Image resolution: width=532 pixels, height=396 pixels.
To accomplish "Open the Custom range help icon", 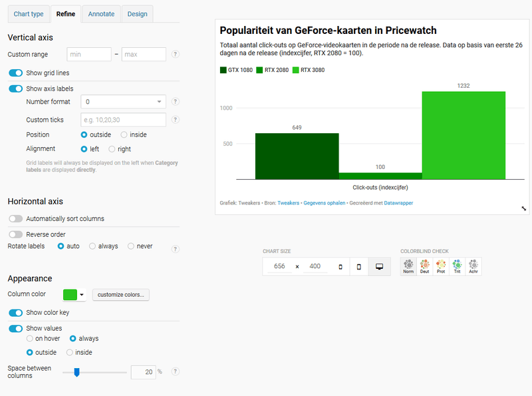I will [x=175, y=55].
